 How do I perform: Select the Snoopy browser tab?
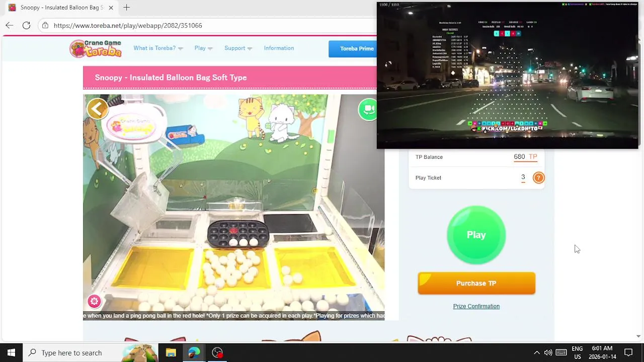pyautogui.click(x=60, y=8)
